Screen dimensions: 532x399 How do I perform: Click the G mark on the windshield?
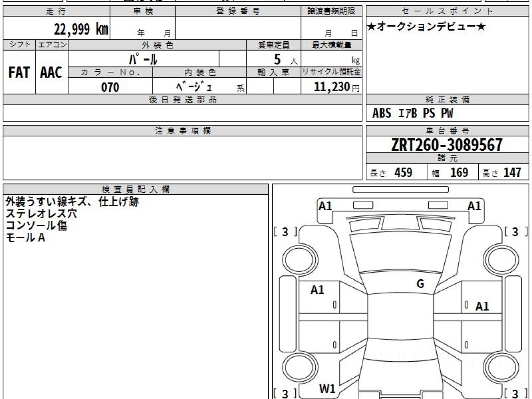click(420, 284)
